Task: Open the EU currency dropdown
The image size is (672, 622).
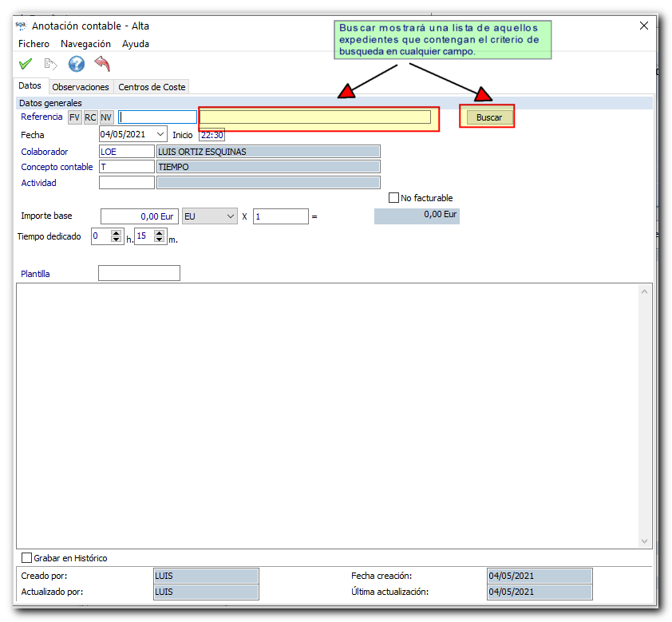Action: pyautogui.click(x=231, y=216)
